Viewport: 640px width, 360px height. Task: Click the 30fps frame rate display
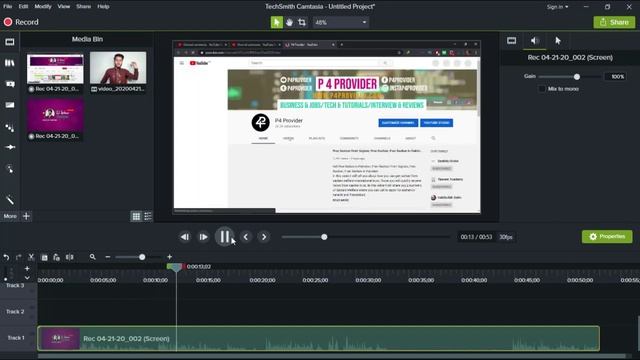506,237
